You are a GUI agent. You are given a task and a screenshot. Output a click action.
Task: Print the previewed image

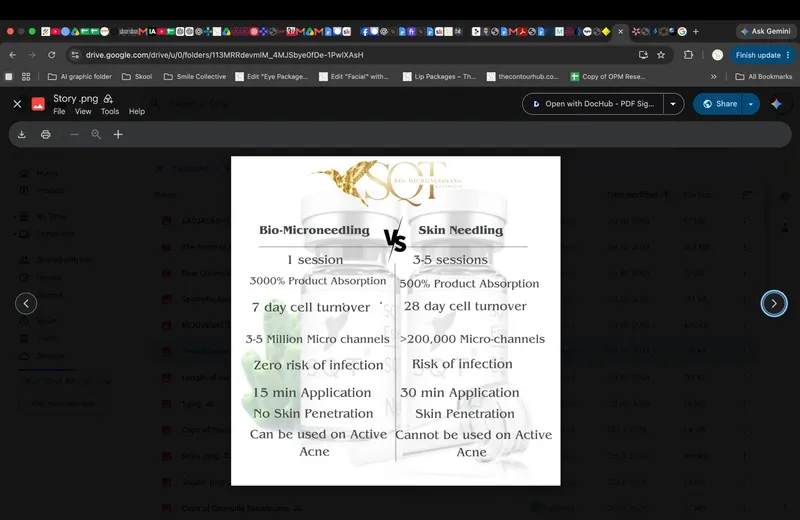tap(45, 134)
